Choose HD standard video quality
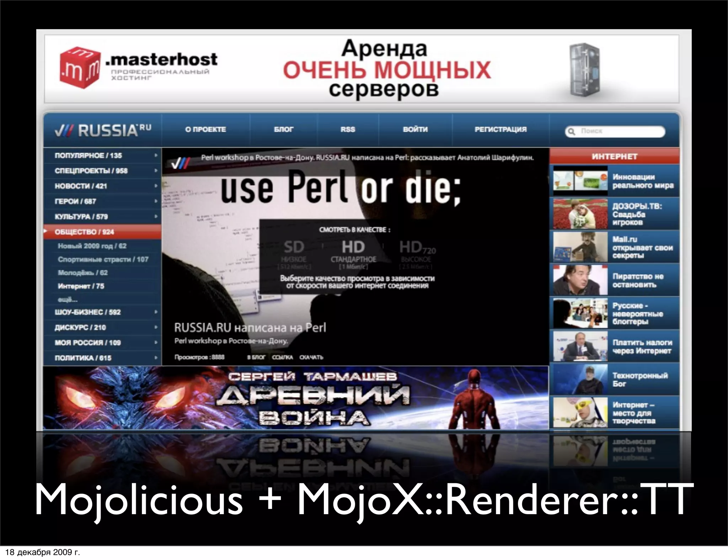This screenshot has width=728, height=560. coord(353,254)
